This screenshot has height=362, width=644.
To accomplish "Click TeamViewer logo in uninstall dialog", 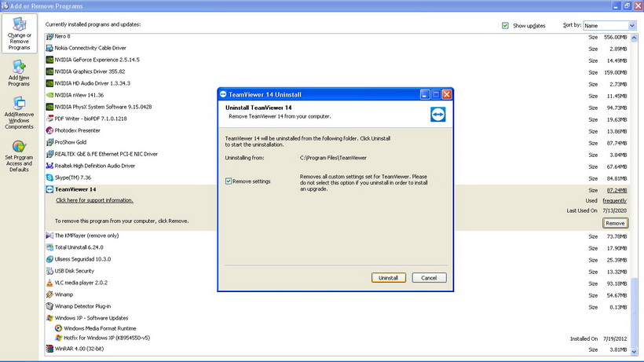I will pyautogui.click(x=437, y=115).
